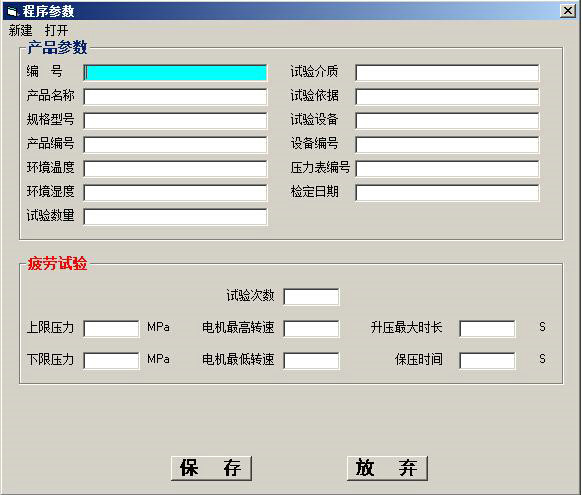This screenshot has height=495, width=582.
Task: Click the 电机最高转速 input field
Action: point(311,329)
